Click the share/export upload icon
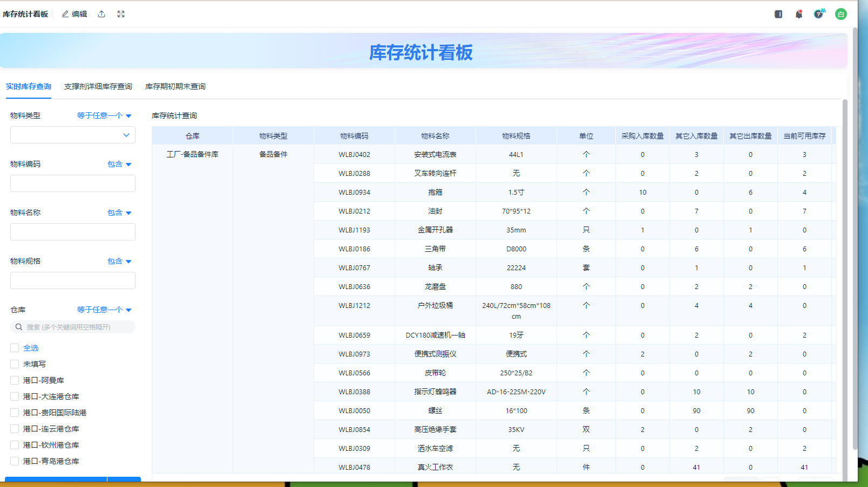 pos(101,14)
